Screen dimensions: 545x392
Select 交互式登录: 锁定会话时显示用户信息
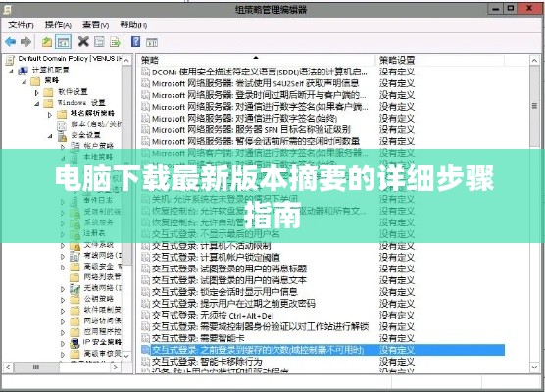[x=224, y=292]
